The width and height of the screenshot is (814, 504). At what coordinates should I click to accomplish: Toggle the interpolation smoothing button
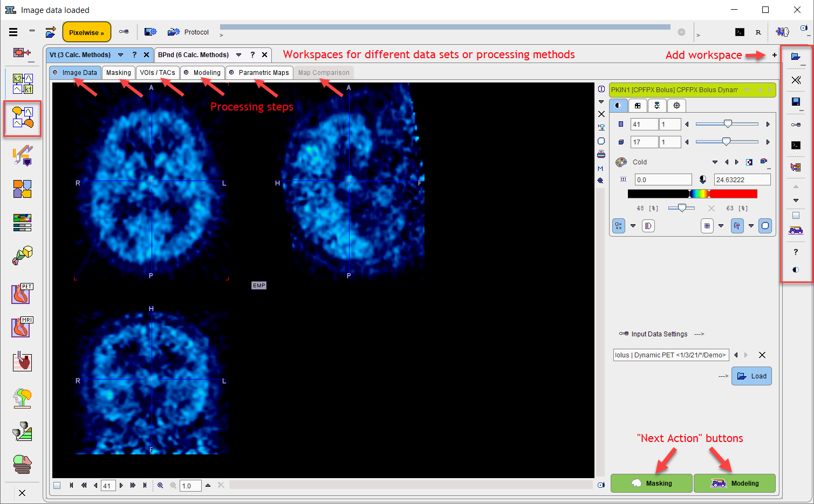tap(648, 226)
